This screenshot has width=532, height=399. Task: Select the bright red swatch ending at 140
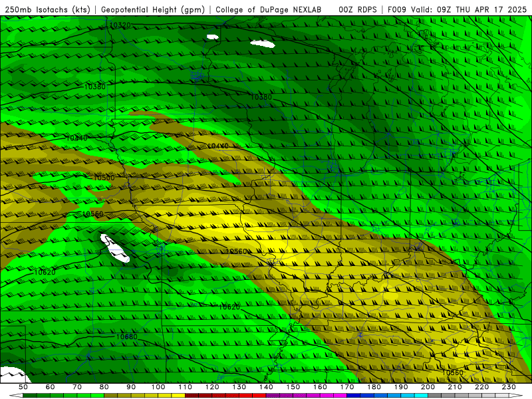coord(259,395)
